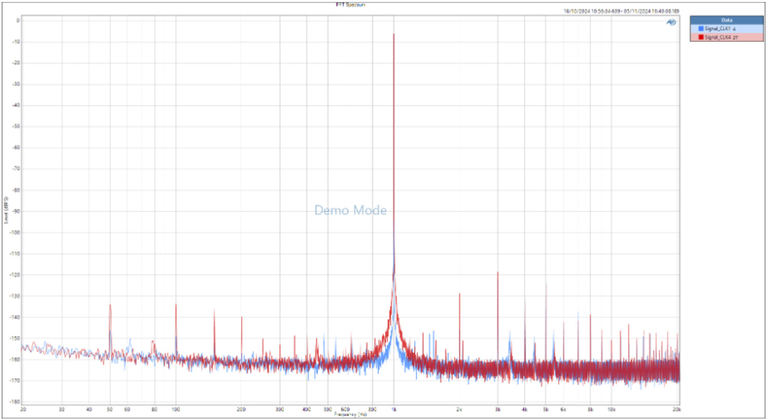
Task: Click the Frequency (Hz) horizontal axis label
Action: (x=350, y=415)
